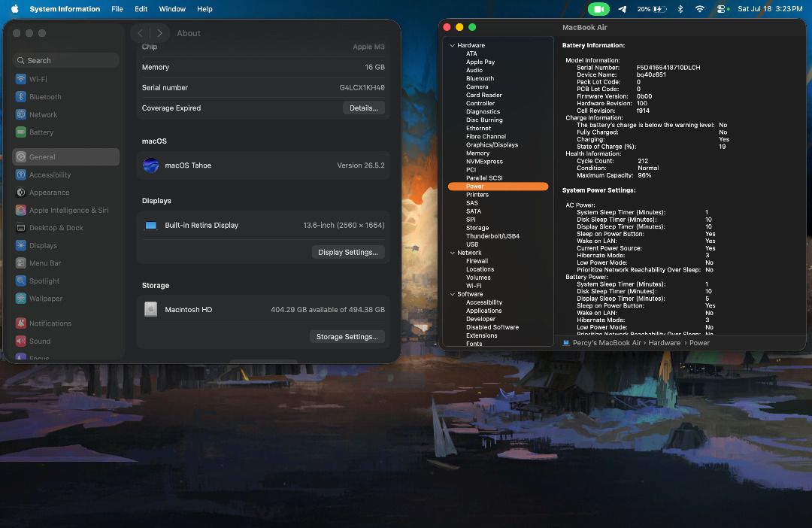Click the Desktop & Dock icon
The width and height of the screenshot is (812, 528).
[x=21, y=227]
